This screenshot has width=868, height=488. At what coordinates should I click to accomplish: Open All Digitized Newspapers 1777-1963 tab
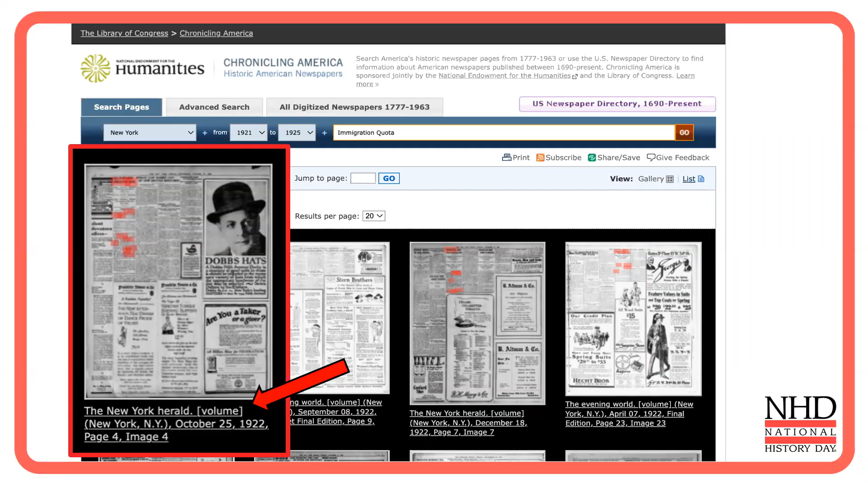(354, 107)
